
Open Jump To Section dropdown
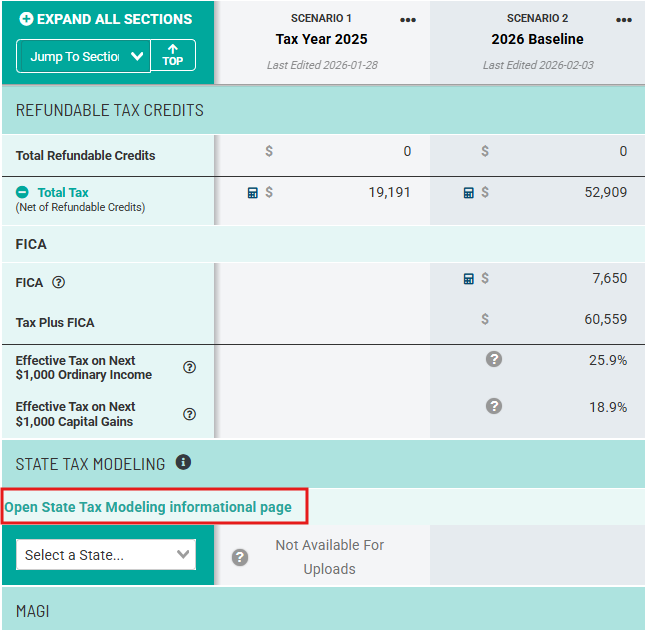click(83, 56)
